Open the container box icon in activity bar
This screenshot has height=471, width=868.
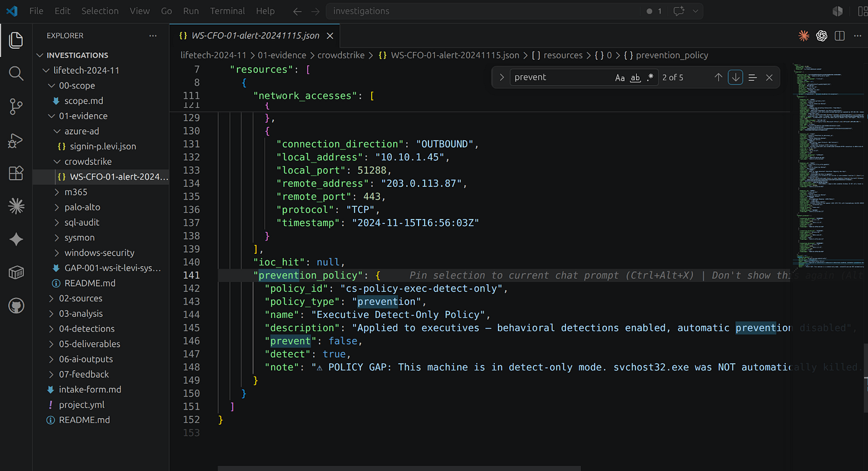[x=16, y=272]
